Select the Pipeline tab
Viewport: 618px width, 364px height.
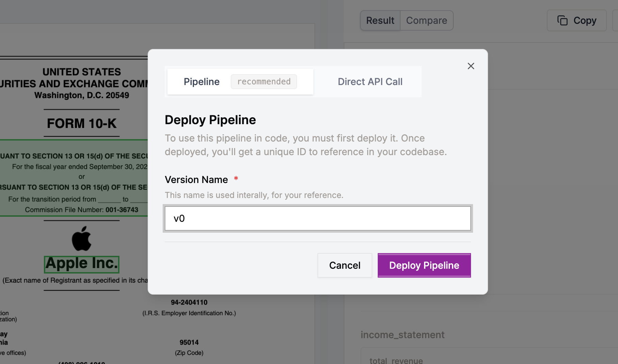[x=201, y=82]
